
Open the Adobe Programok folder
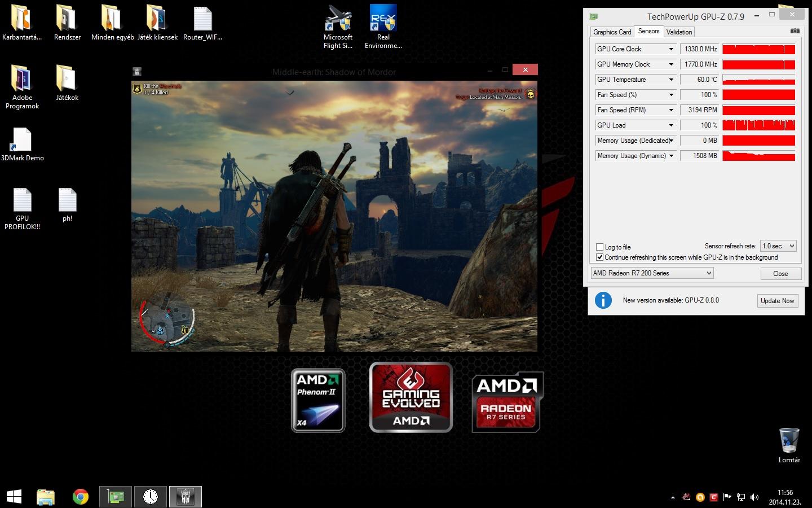(x=22, y=87)
